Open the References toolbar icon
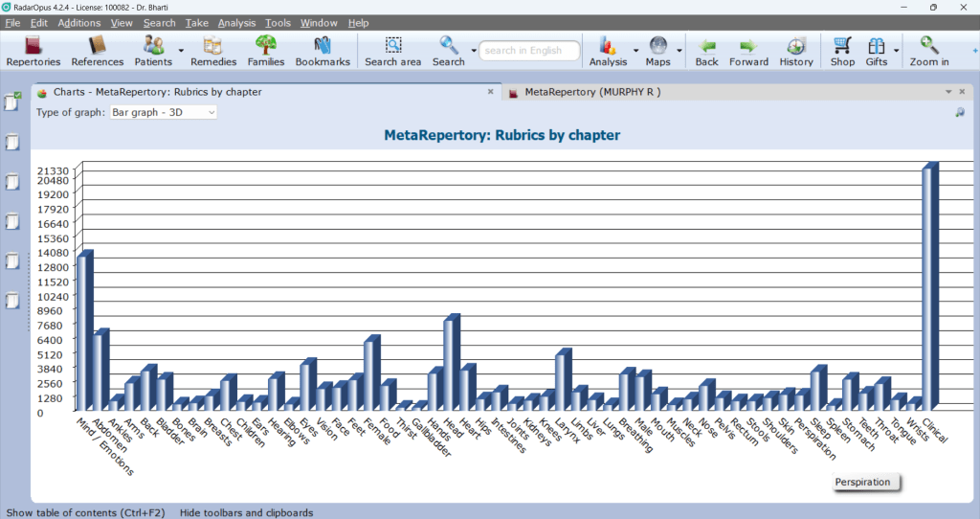 coord(97,52)
